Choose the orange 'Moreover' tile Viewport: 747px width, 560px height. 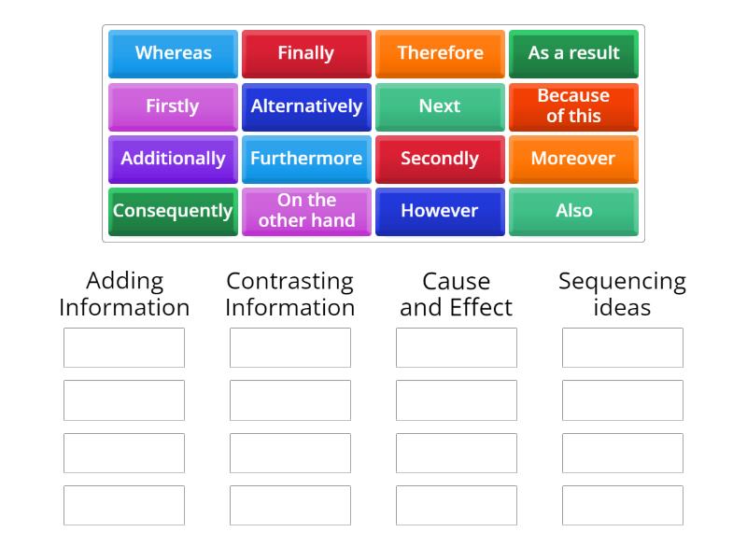pyautogui.click(x=573, y=159)
